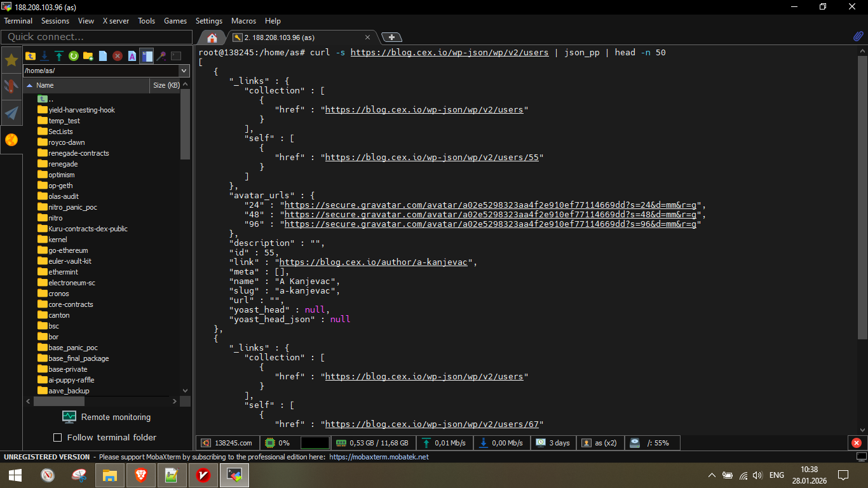The height and width of the screenshot is (488, 868).
Task: Click download speed 0,00 Mb/s indicator
Action: 502,443
